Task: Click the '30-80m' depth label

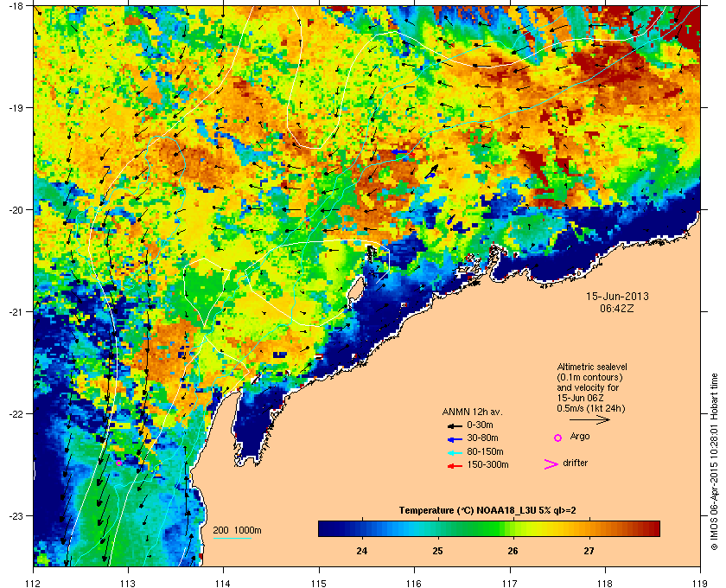Action: tap(482, 438)
